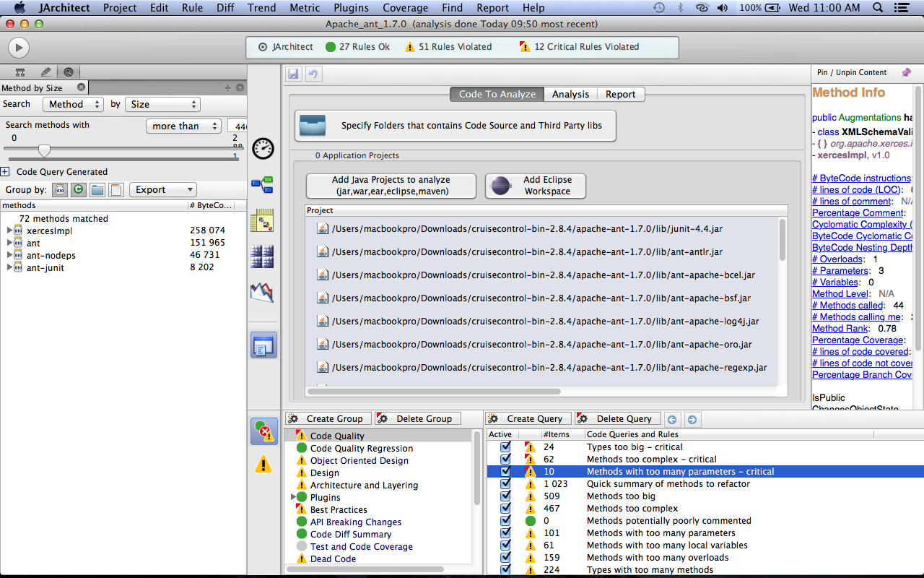Click the yellow warning icon in sidebar
Viewport: 924px width, 578px height.
[263, 464]
